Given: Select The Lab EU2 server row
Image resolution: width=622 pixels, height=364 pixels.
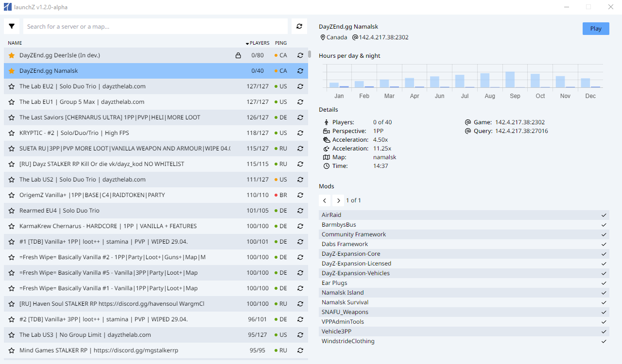Looking at the screenshot, I should coord(155,86).
